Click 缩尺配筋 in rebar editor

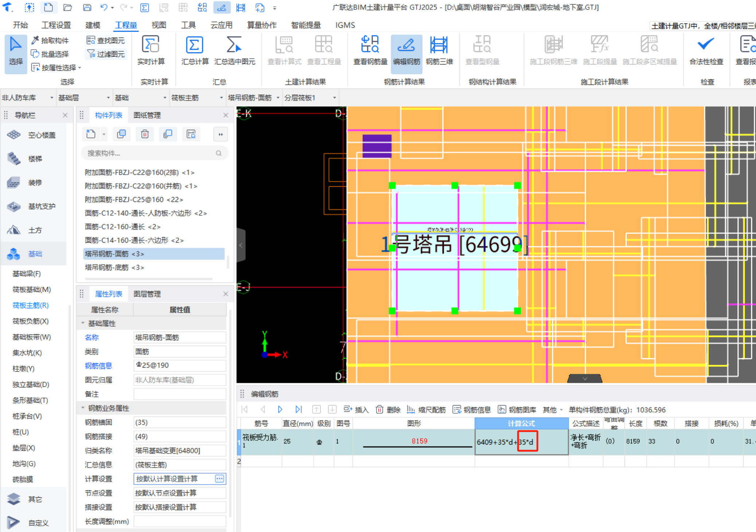(426, 410)
